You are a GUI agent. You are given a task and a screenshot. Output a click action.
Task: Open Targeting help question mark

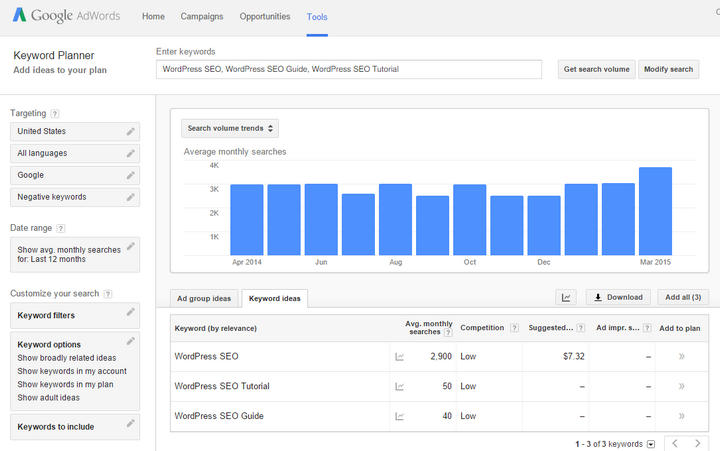(55, 113)
